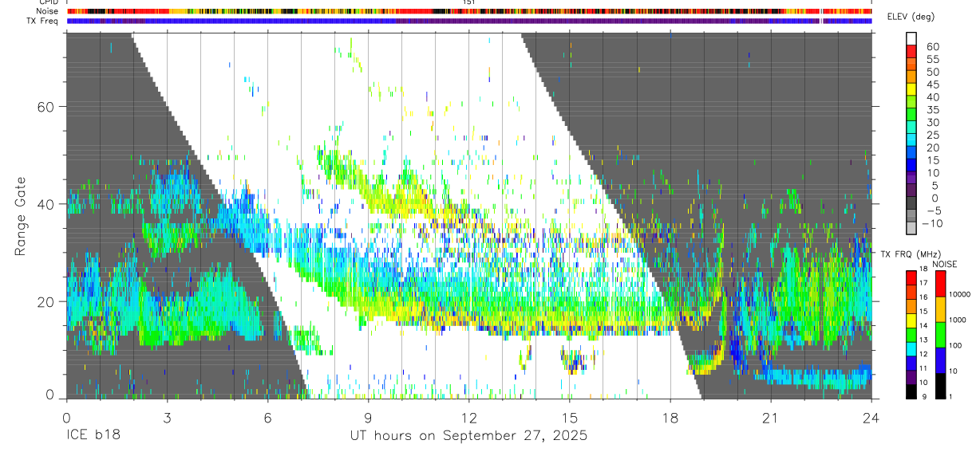The height and width of the screenshot is (452, 980).
Task: Click the '9' tick label on the TX FRQ bar
Action: coord(924,397)
